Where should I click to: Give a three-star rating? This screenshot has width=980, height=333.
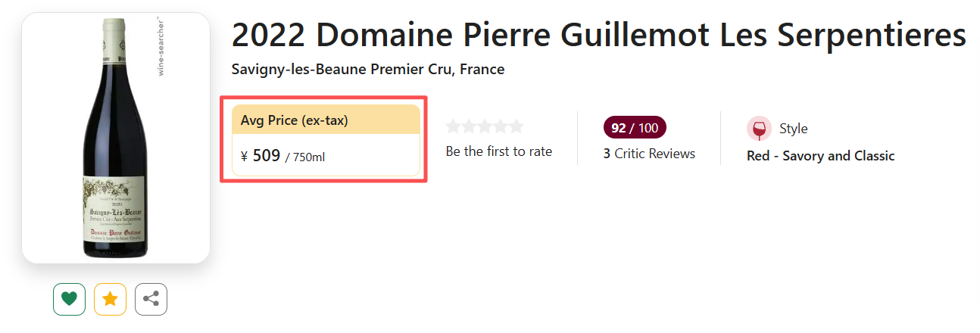coord(485,126)
